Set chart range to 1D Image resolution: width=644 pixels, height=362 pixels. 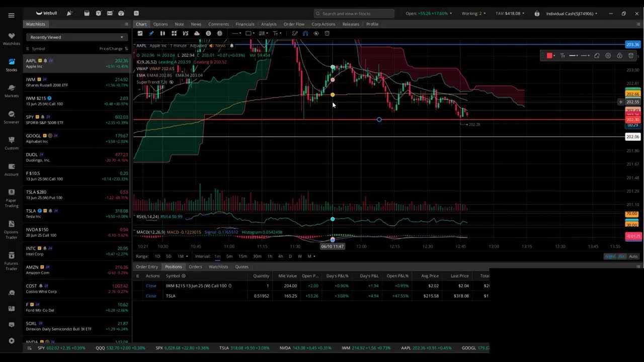coord(157,256)
